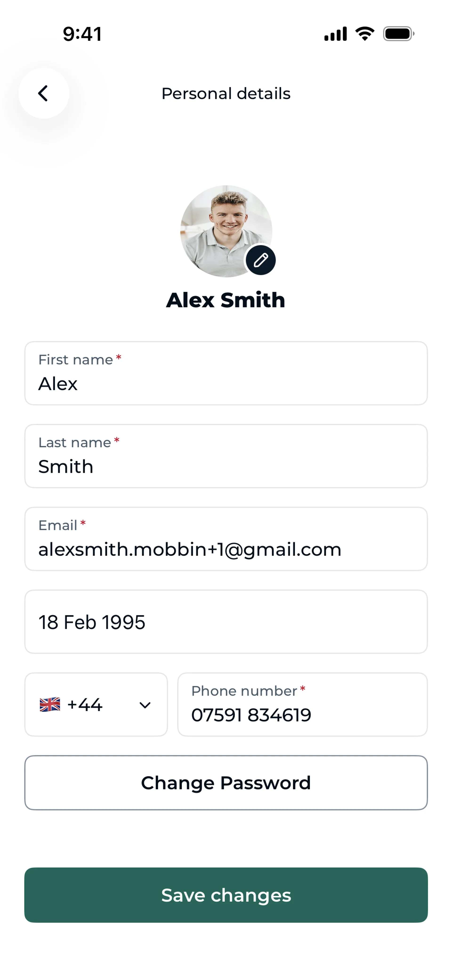Tap the First name field label
This screenshot has width=452, height=980.
click(76, 360)
